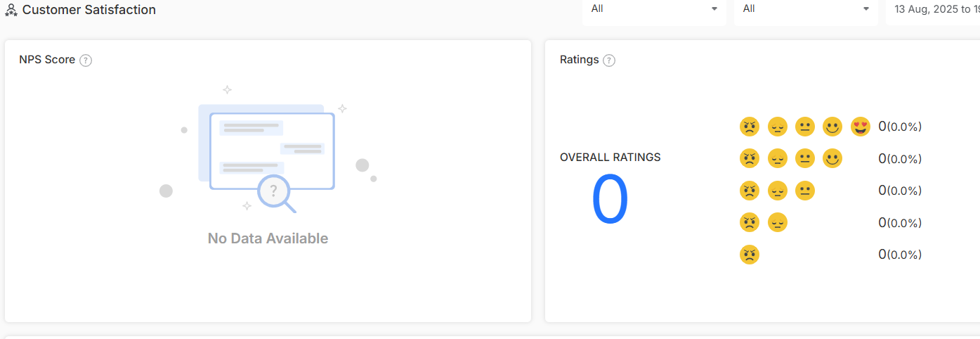This screenshot has width=980, height=339.
Task: Click the NPS Score help icon
Action: (86, 60)
